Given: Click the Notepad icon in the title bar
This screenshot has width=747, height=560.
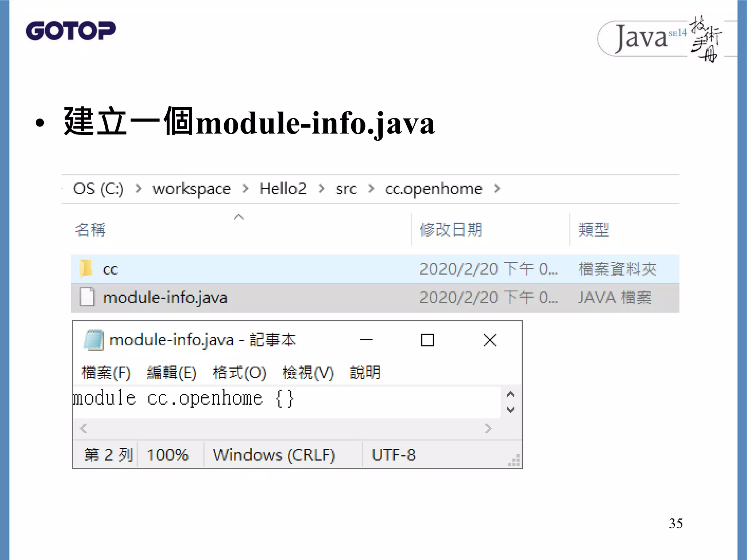Looking at the screenshot, I should 94,340.
